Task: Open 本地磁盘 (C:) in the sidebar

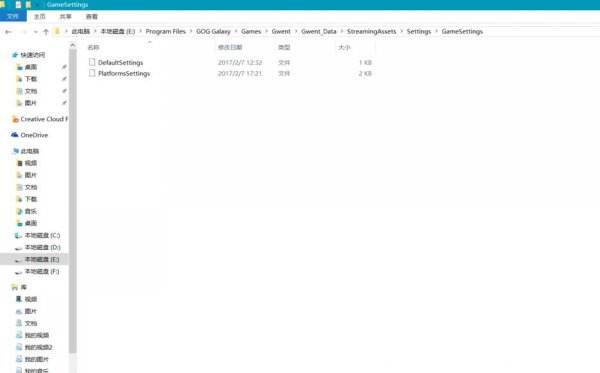Action: tap(42, 235)
